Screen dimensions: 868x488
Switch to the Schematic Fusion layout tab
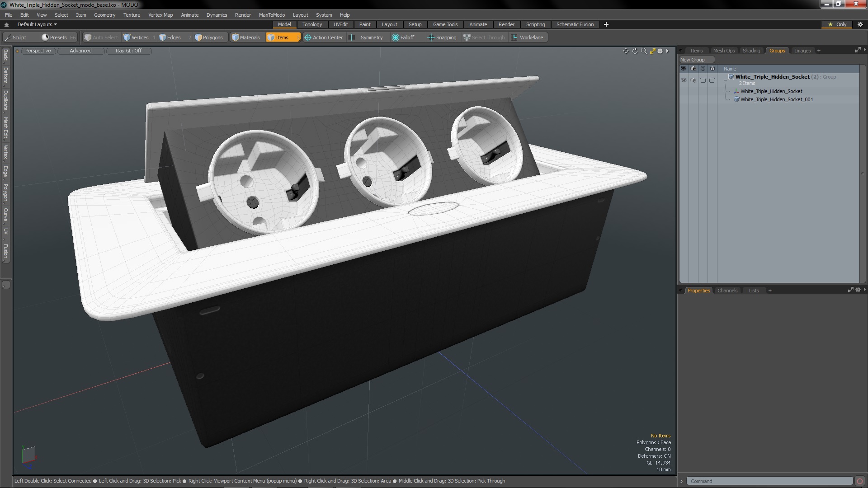pyautogui.click(x=575, y=24)
